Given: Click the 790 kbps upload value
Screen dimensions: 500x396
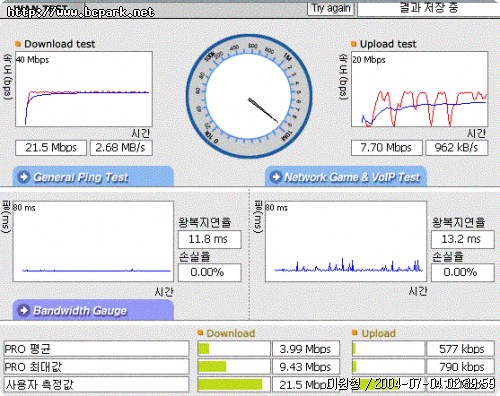Looking at the screenshot, I should (461, 367).
